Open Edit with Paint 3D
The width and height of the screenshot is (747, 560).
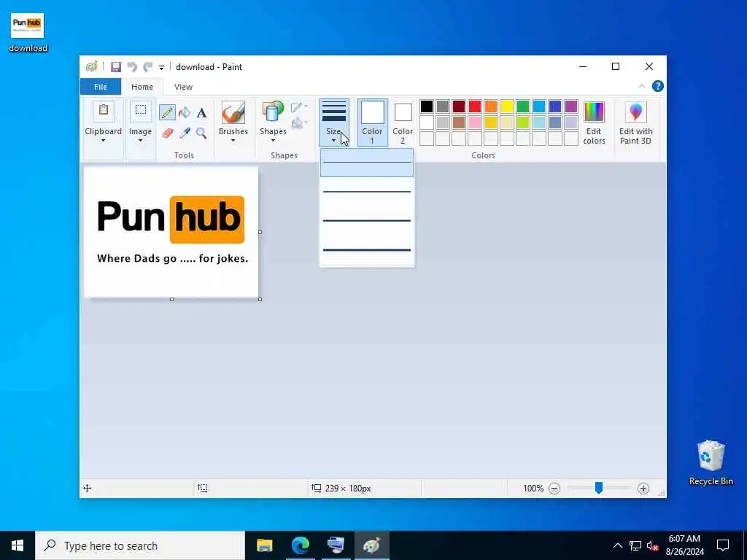click(635, 122)
